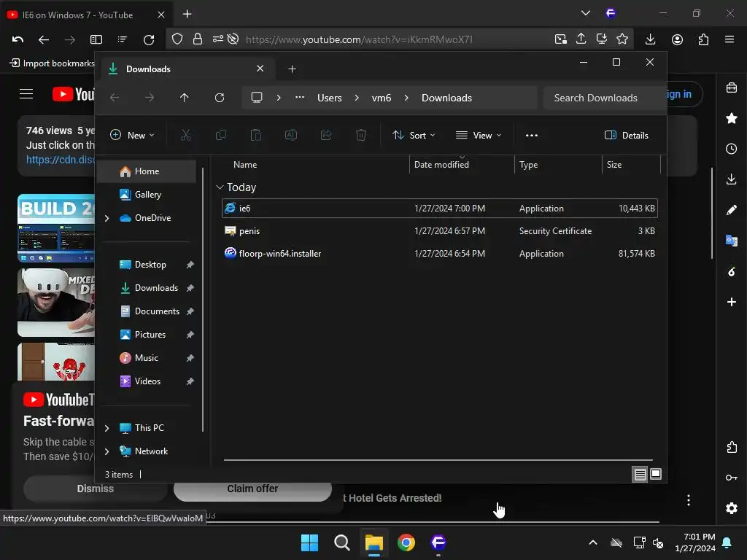This screenshot has height=560, width=747.
Task: Click the Explorer forward arrow
Action: click(x=150, y=98)
